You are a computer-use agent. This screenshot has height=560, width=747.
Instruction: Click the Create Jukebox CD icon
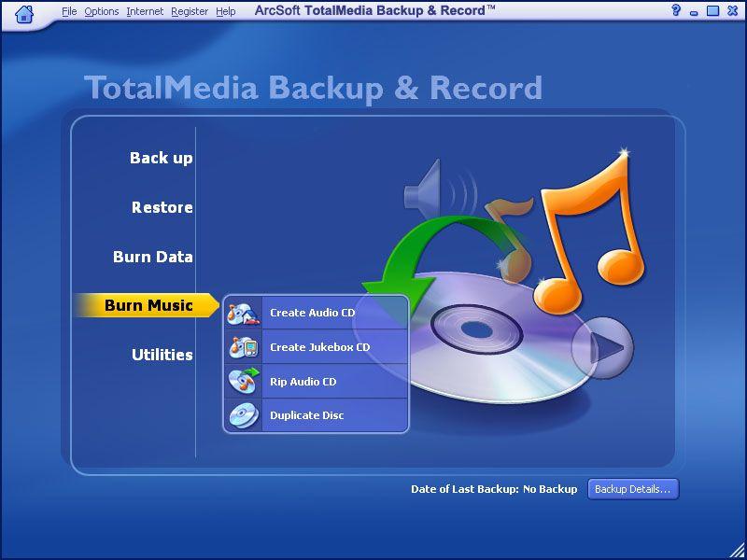click(x=244, y=347)
